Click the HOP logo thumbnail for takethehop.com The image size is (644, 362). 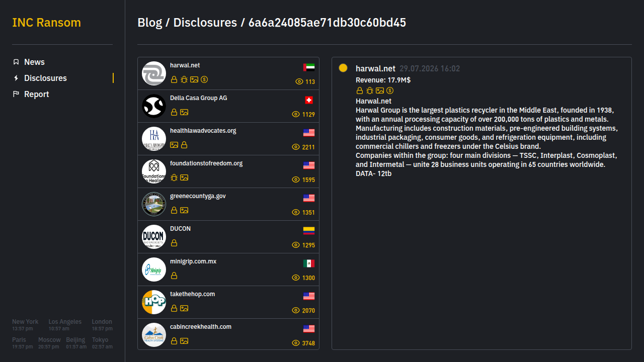(154, 302)
